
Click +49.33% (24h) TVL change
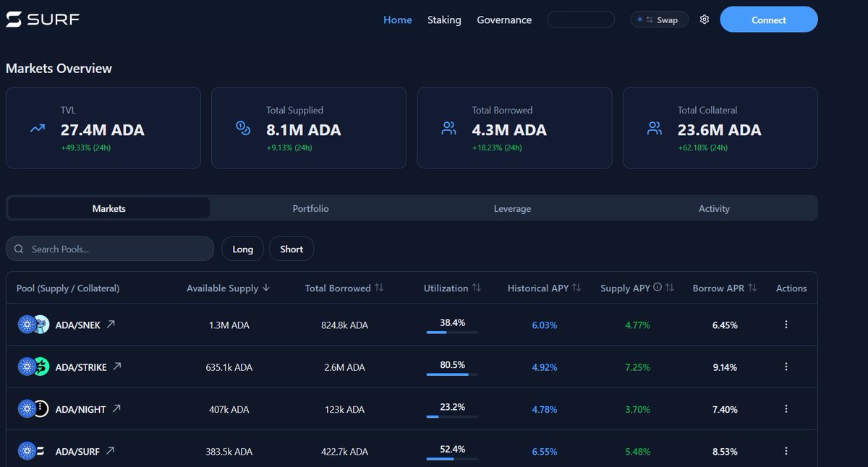[x=85, y=147]
